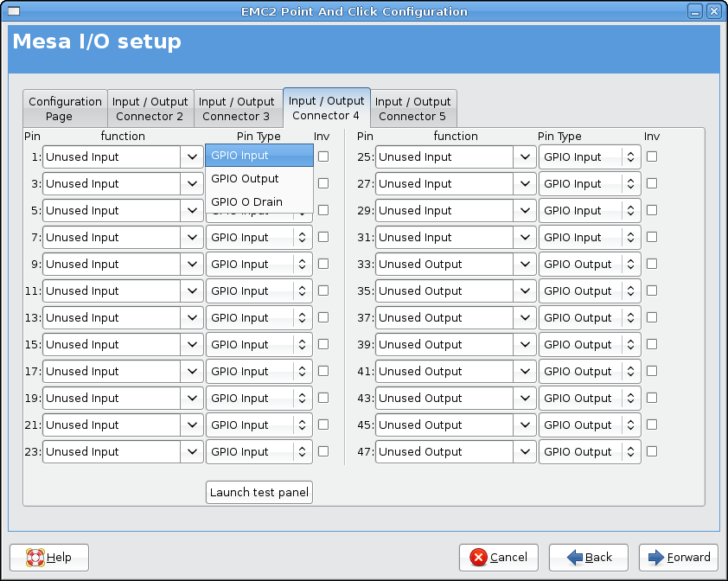This screenshot has width=728, height=581.
Task: Check the Inv box for pin 31
Action: click(652, 237)
